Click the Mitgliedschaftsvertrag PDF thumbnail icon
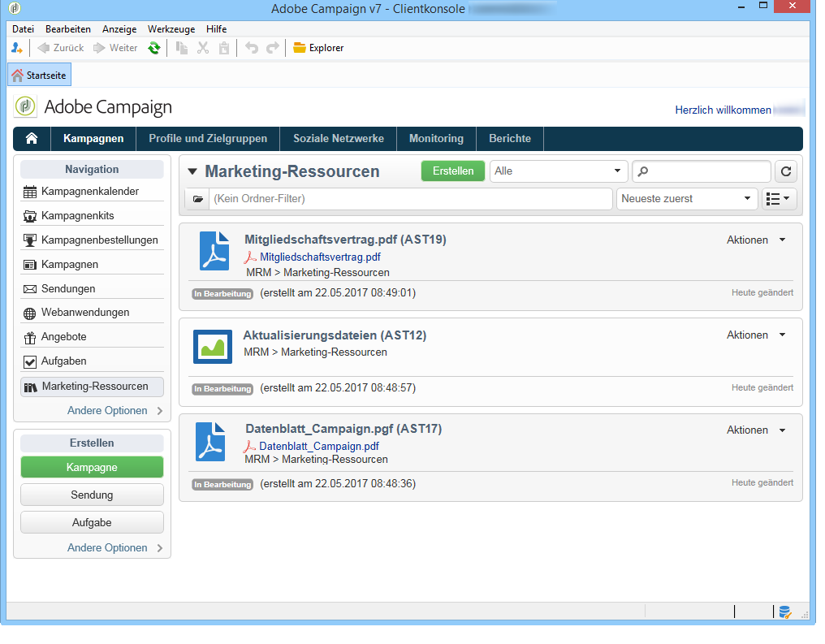Viewport: 825px width, 644px height. 214,251
